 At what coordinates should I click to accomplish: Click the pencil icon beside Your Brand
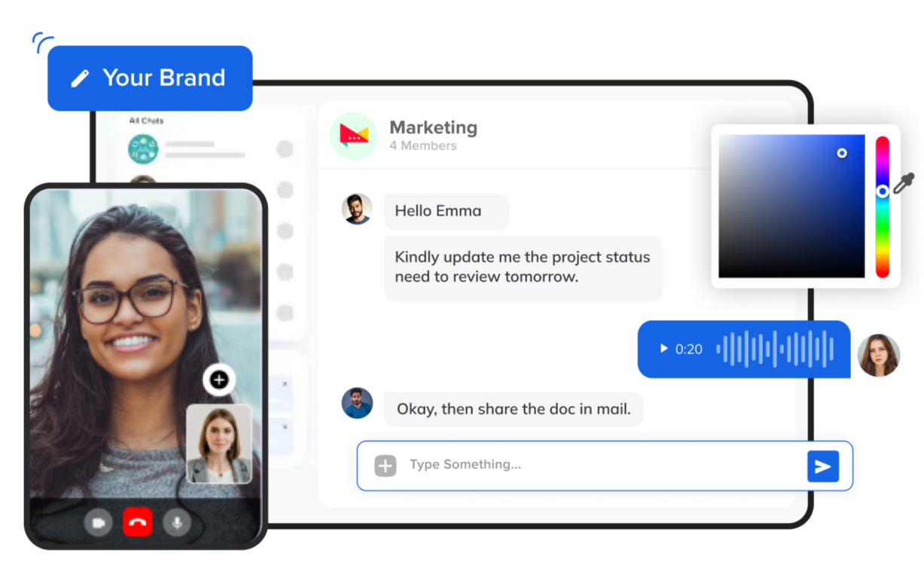(x=80, y=78)
